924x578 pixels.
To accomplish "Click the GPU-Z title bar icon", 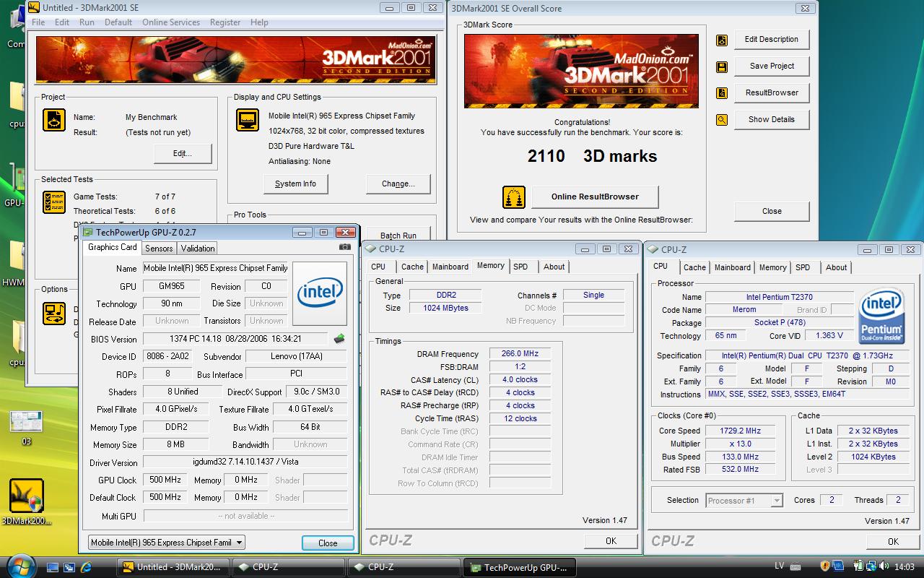I will coord(88,233).
